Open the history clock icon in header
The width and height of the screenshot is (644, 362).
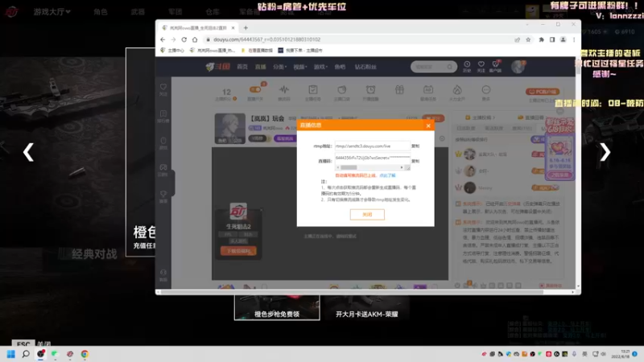pos(467,66)
